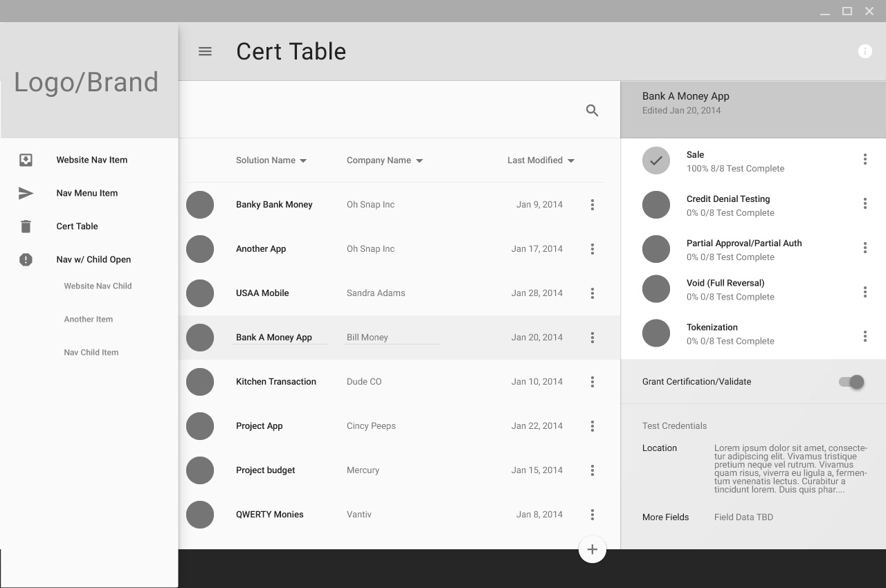This screenshot has height=588, width=886.
Task: Click the info icon in header
Action: coord(865,51)
